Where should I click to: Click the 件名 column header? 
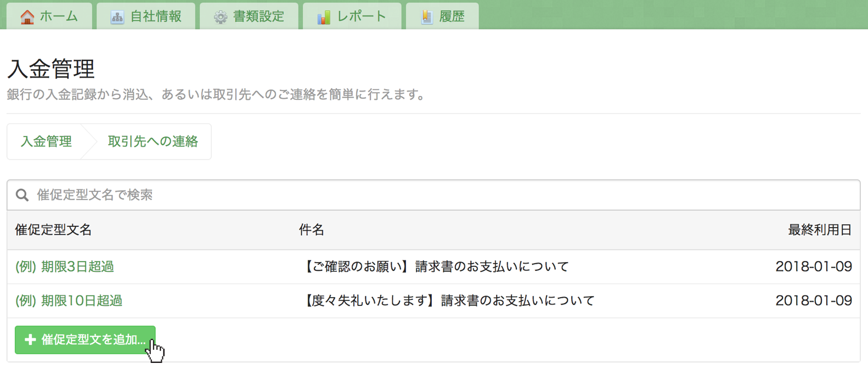pos(311,230)
